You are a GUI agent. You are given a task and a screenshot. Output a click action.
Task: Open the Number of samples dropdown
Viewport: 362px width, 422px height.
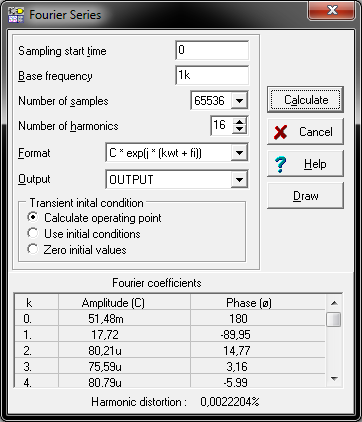[239, 100]
